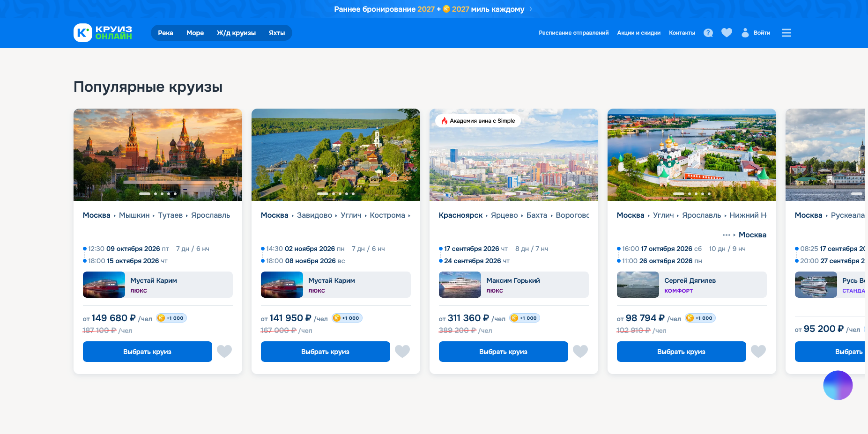Click the +1 000 miles badge beside 98 794 ₽
Viewport: 868px width, 434px height.
coord(700,318)
